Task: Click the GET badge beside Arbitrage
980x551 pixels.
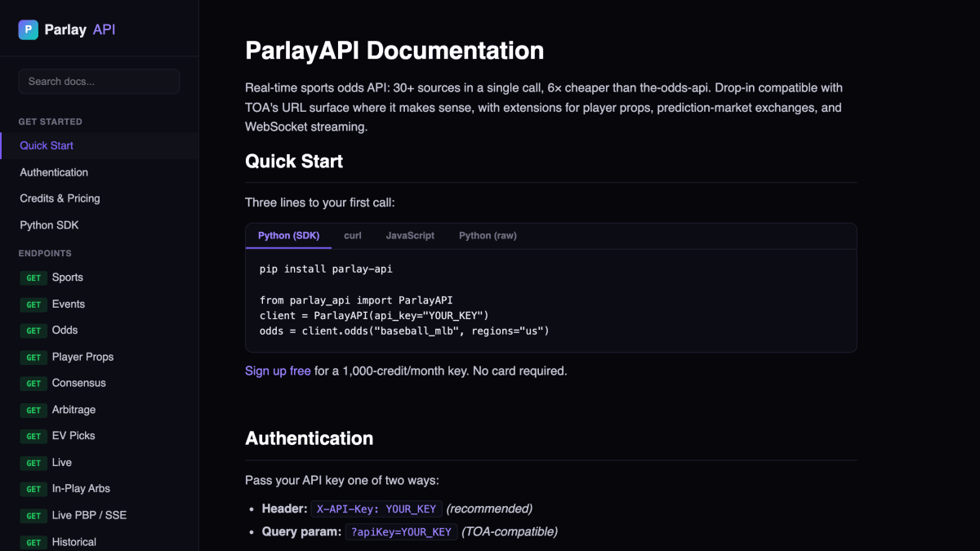Action: (x=33, y=411)
